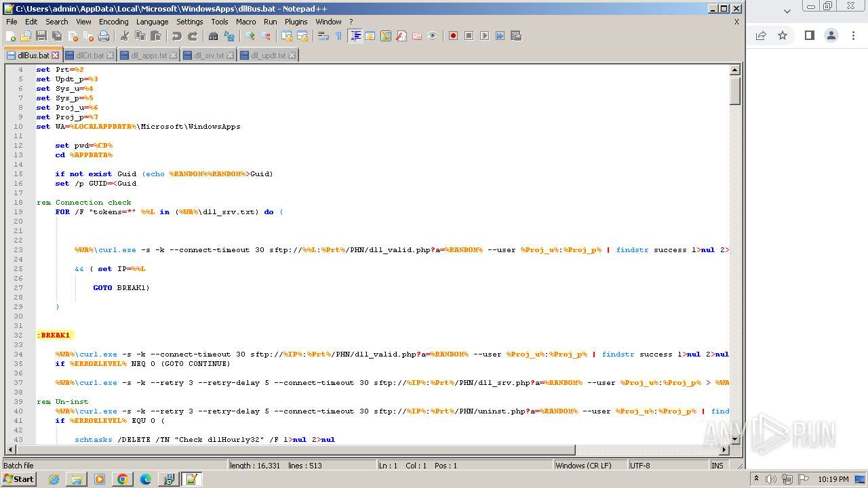Image resolution: width=868 pixels, height=488 pixels.
Task: Toggle synchronize horizontal scrolling
Action: (302, 36)
